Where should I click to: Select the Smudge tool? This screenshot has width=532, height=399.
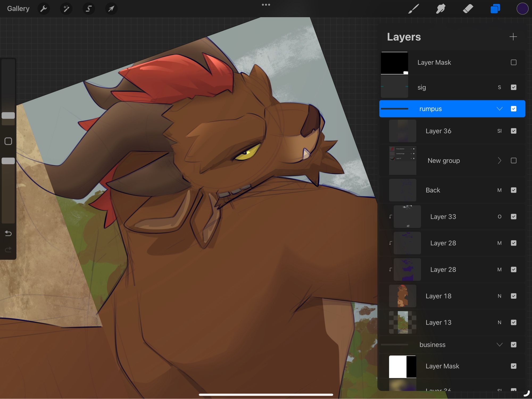441,9
